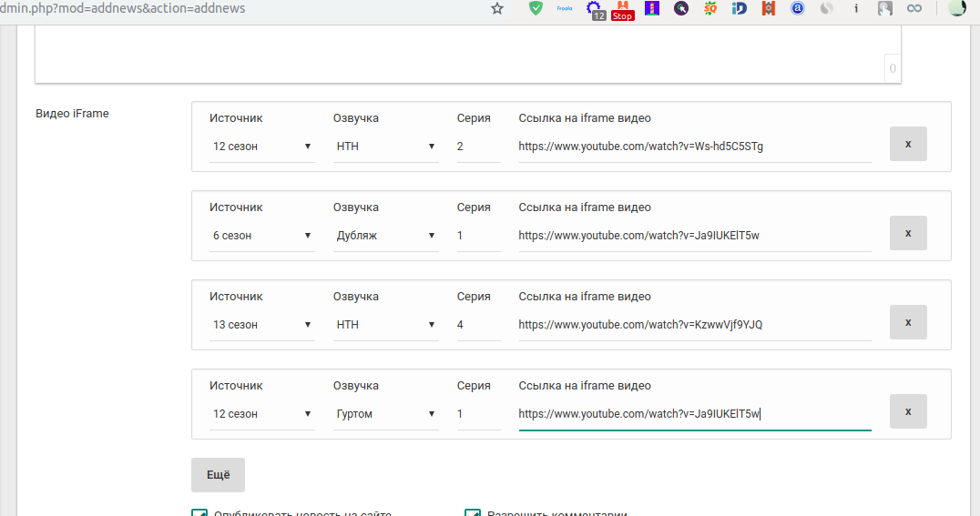Screen dimensions: 980x516
Task: Toggle the publish news on site checkbox
Action: [x=199, y=513]
